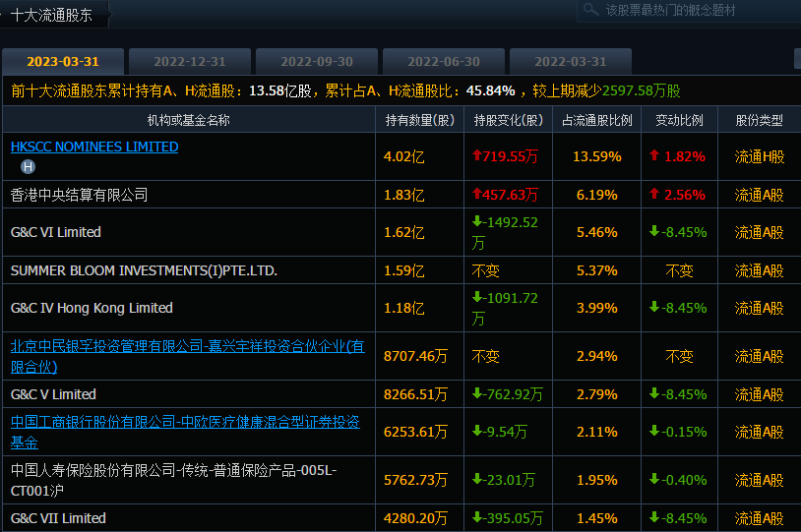Select the G&C VII Limited row name
Image resolution: width=801 pixels, height=532 pixels.
58,518
